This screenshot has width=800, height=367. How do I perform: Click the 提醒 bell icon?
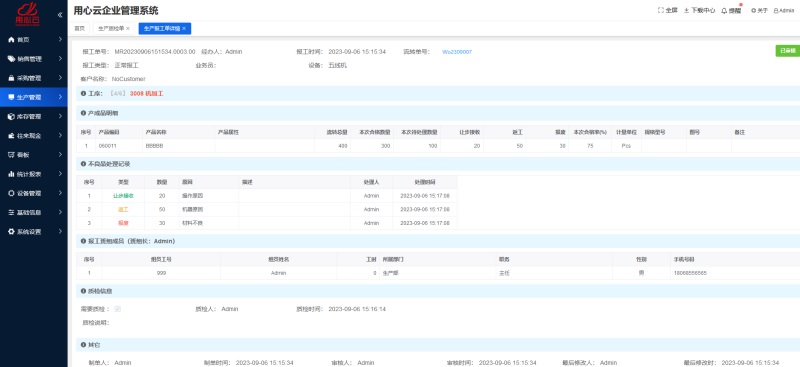pyautogui.click(x=724, y=11)
